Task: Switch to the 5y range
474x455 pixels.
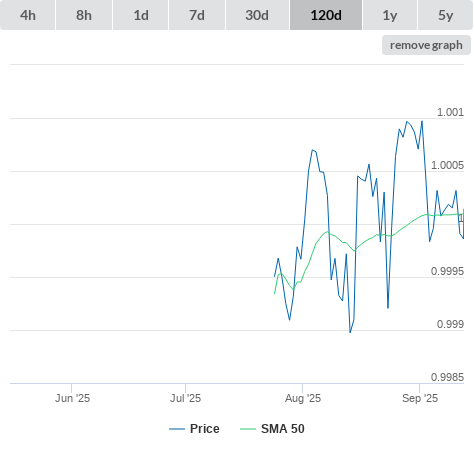Action: click(446, 15)
